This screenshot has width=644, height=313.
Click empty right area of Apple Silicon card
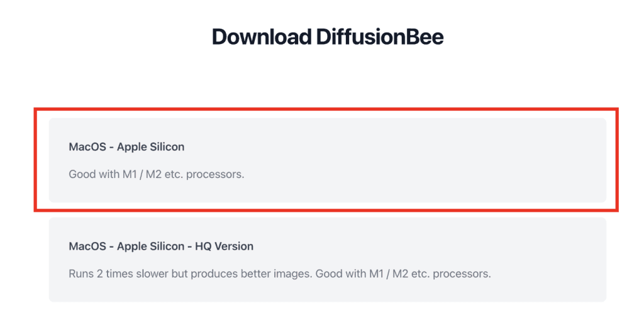click(452, 160)
